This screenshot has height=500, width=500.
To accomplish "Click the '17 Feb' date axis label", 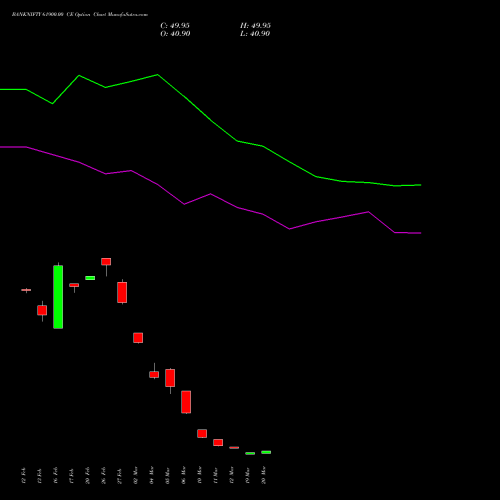I will coord(71,475).
